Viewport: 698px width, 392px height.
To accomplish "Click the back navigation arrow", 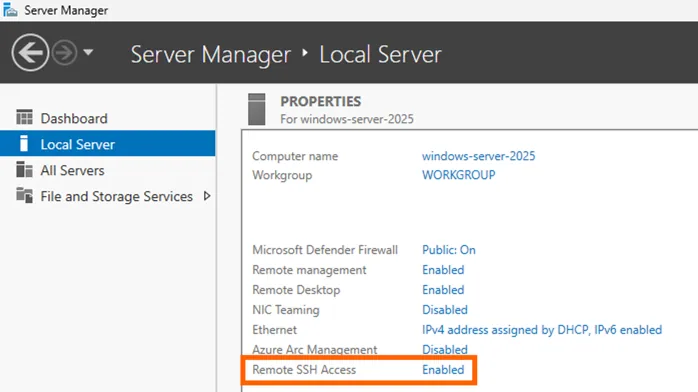I will [x=30, y=53].
